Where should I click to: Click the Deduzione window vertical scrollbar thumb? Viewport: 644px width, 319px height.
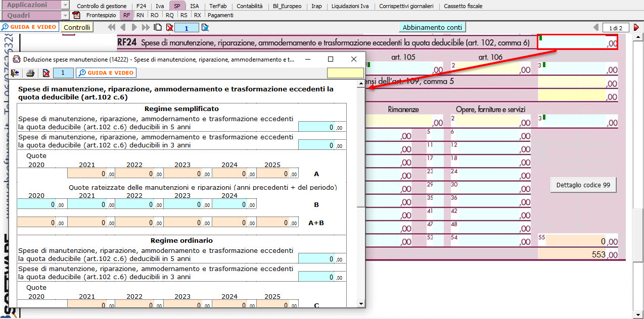[360, 147]
